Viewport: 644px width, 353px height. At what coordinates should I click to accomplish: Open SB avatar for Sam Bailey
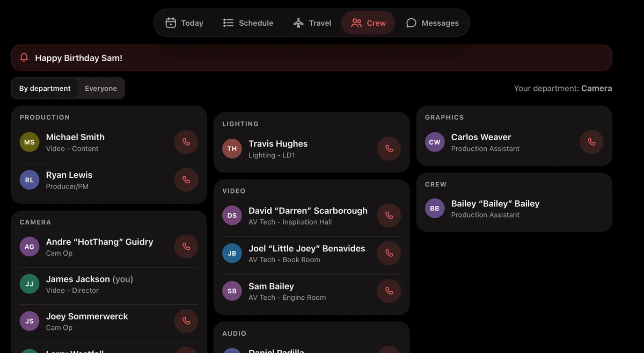[232, 291]
